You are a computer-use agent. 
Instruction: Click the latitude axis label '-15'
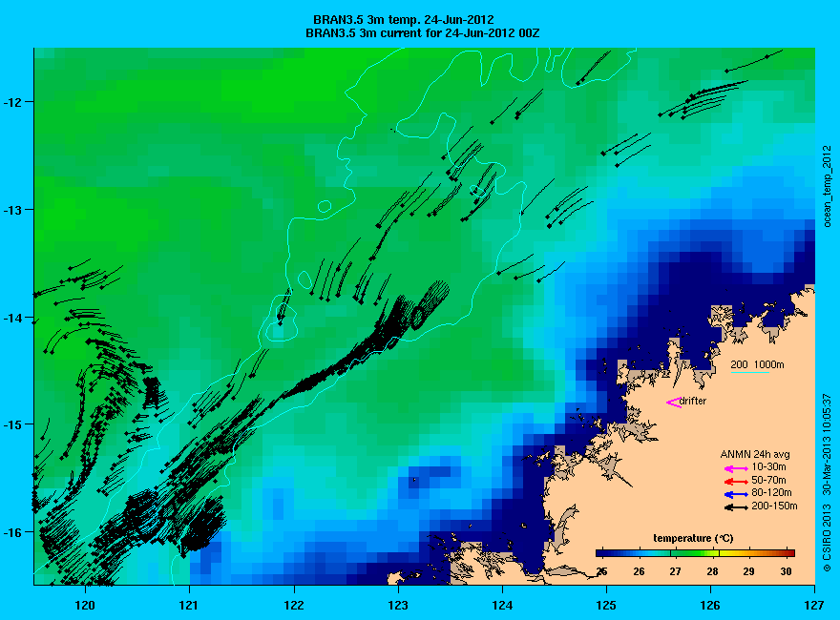[x=10, y=424]
